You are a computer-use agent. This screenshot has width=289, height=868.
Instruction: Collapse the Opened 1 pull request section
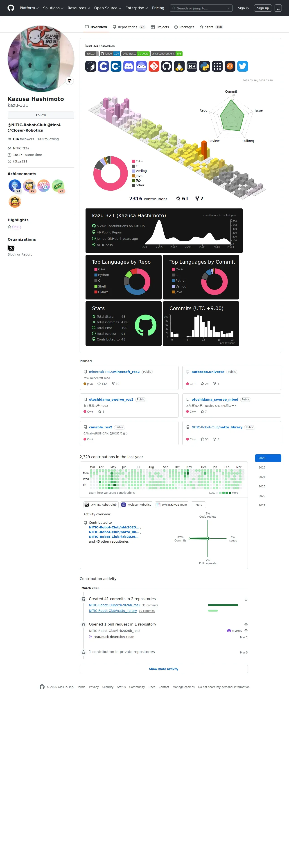click(x=246, y=624)
